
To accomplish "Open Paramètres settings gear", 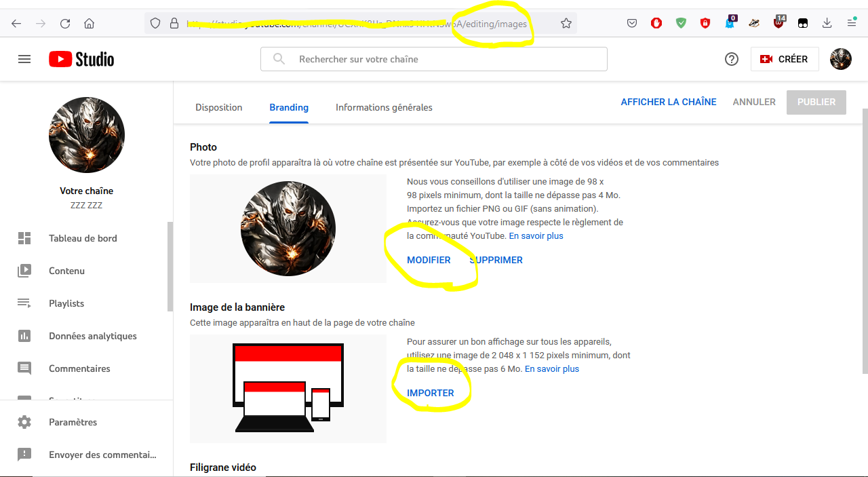I will click(73, 422).
